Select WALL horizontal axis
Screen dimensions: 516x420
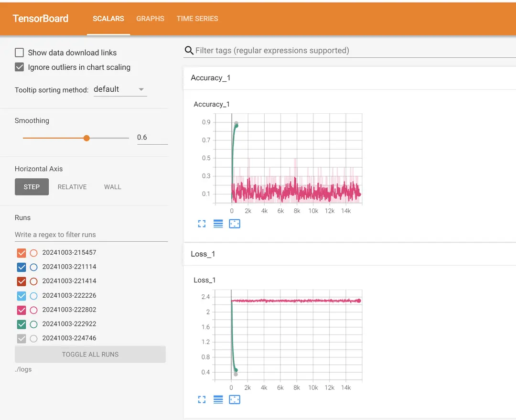[x=113, y=187]
